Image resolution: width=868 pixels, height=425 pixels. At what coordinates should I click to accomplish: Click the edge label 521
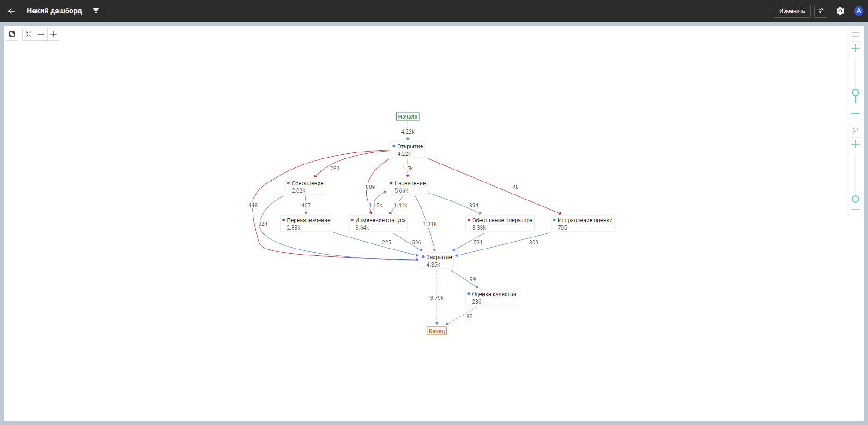pyautogui.click(x=478, y=243)
